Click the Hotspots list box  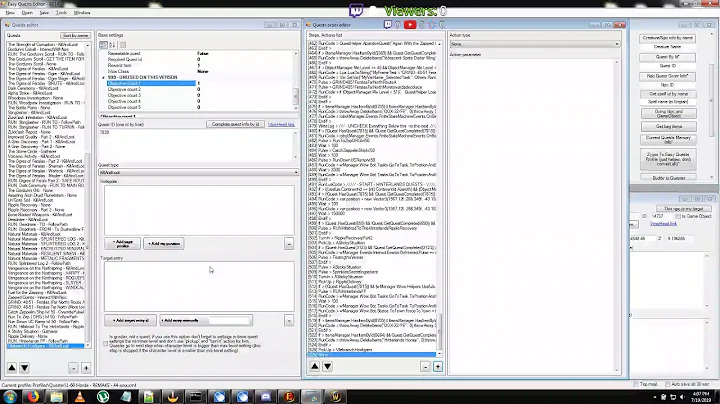point(199,210)
